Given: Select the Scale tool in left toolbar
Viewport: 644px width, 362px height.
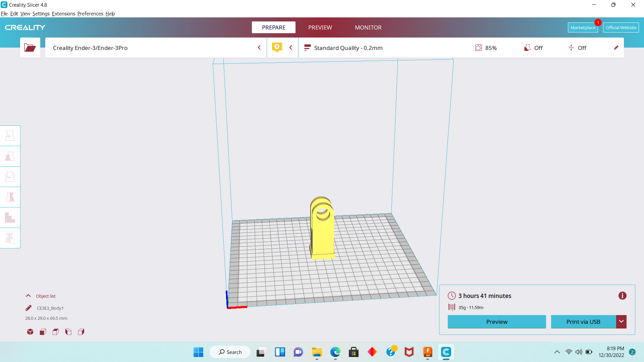Looking at the screenshot, I should click(10, 156).
